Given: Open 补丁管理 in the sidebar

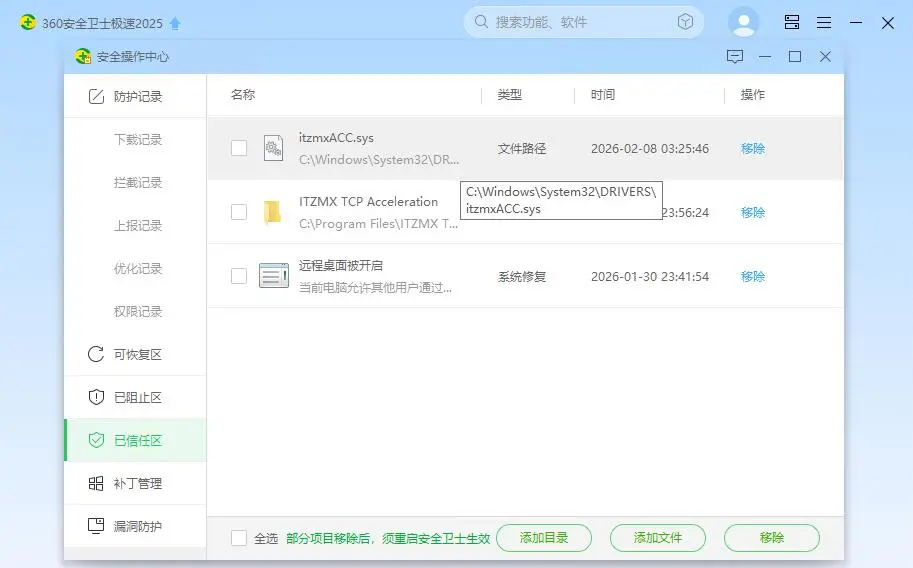Looking at the screenshot, I should pyautogui.click(x=137, y=483).
